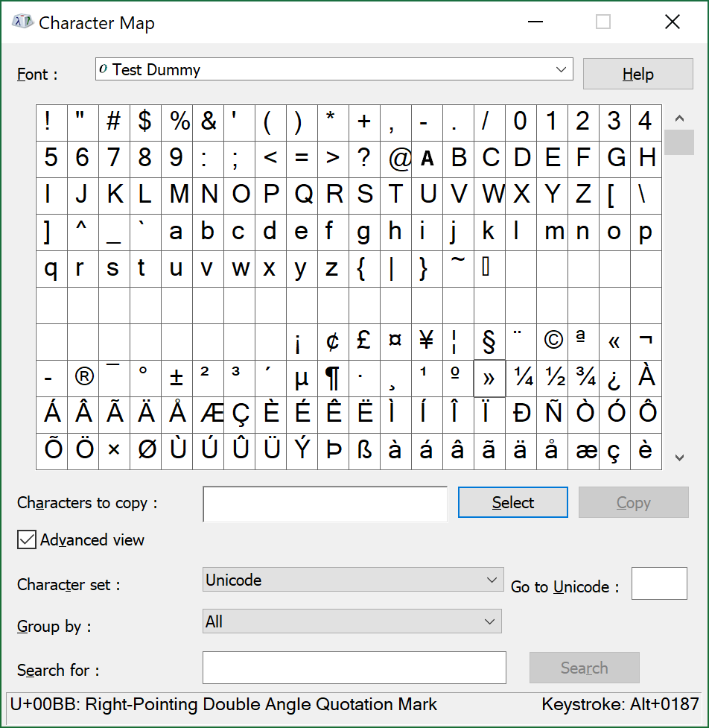Pick the not sign ¬ character
The width and height of the screenshot is (709, 728).
646,342
